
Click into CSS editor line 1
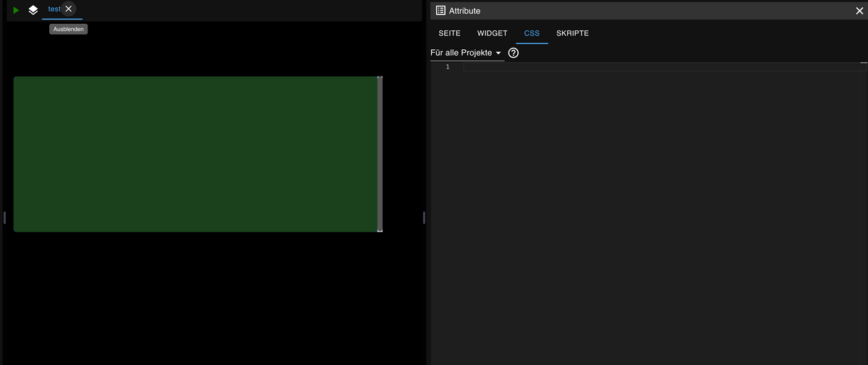(651, 67)
